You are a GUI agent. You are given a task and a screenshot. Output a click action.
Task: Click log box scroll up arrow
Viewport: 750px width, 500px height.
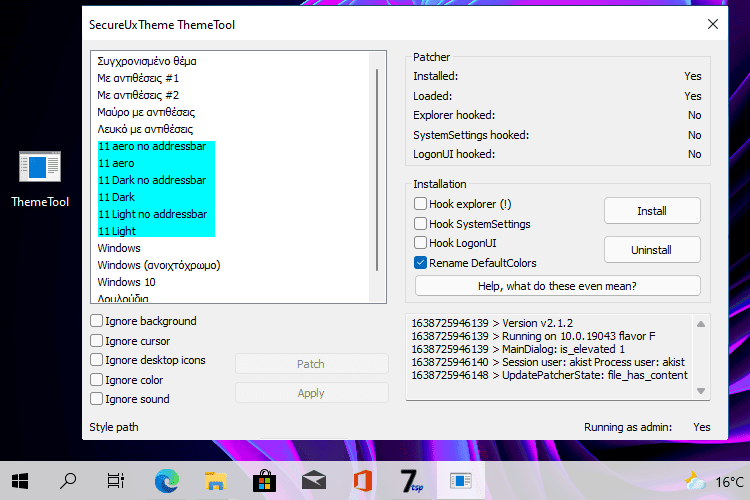[701, 324]
